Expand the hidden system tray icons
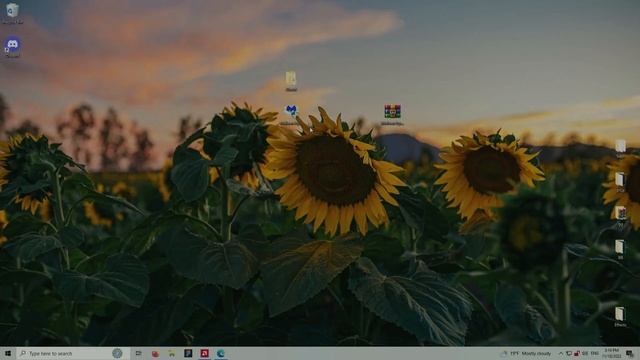Screen dimensions: 640x360 point(561,353)
